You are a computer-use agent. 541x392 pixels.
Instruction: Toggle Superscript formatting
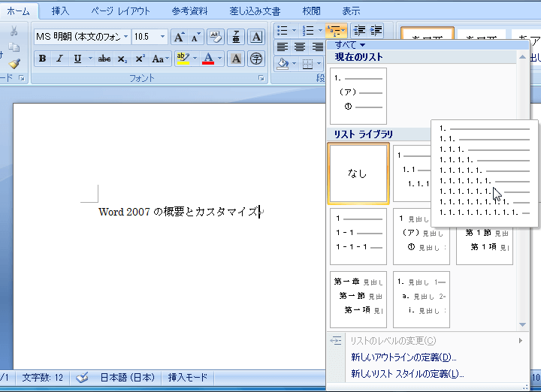tap(140, 59)
